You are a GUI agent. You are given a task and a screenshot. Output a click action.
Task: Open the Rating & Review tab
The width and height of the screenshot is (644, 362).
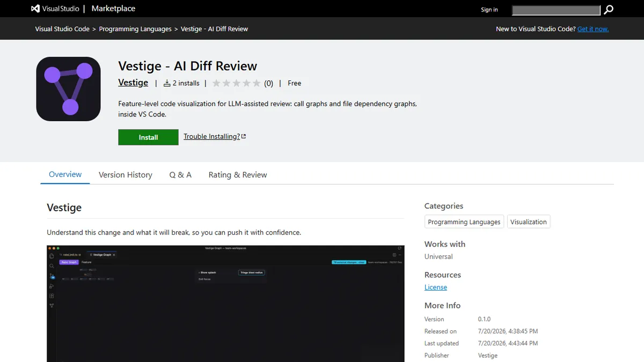pos(238,175)
